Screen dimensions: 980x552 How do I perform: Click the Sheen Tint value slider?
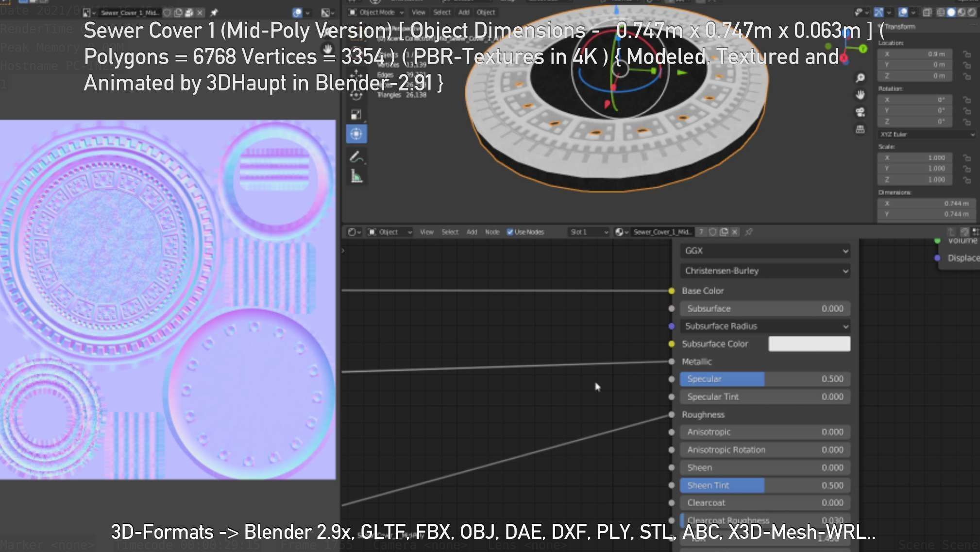[765, 485]
